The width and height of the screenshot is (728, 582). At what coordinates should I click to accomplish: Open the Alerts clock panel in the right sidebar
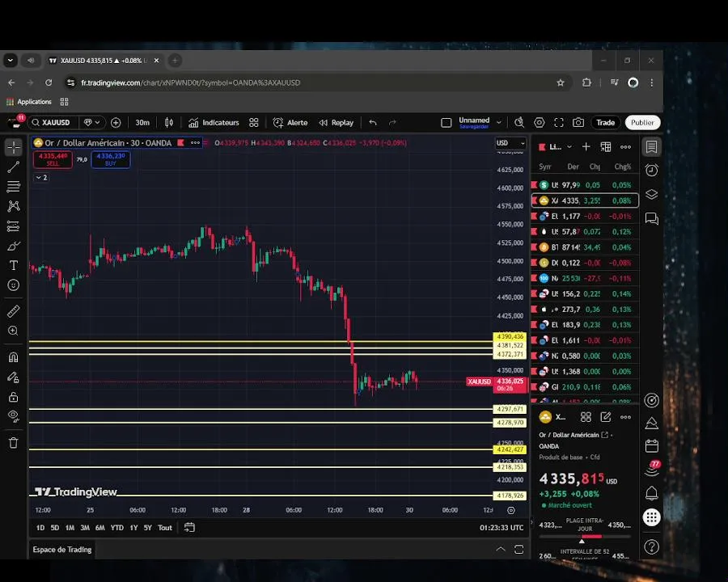point(651,171)
